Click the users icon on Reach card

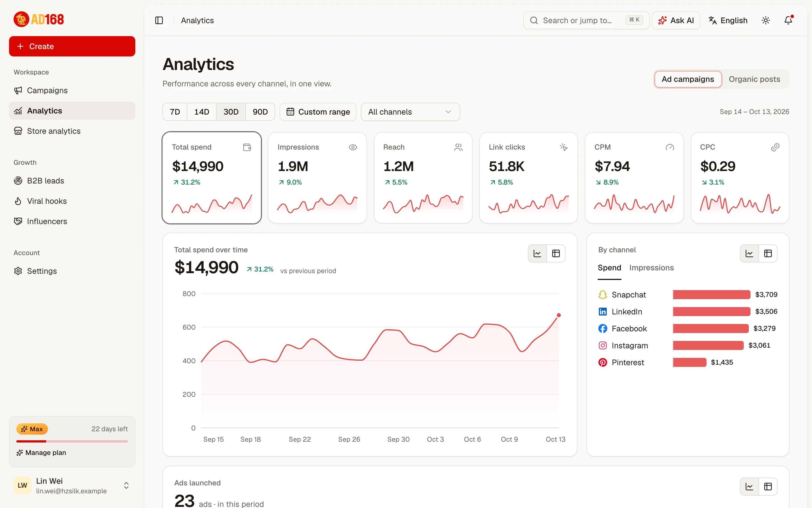[458, 147]
